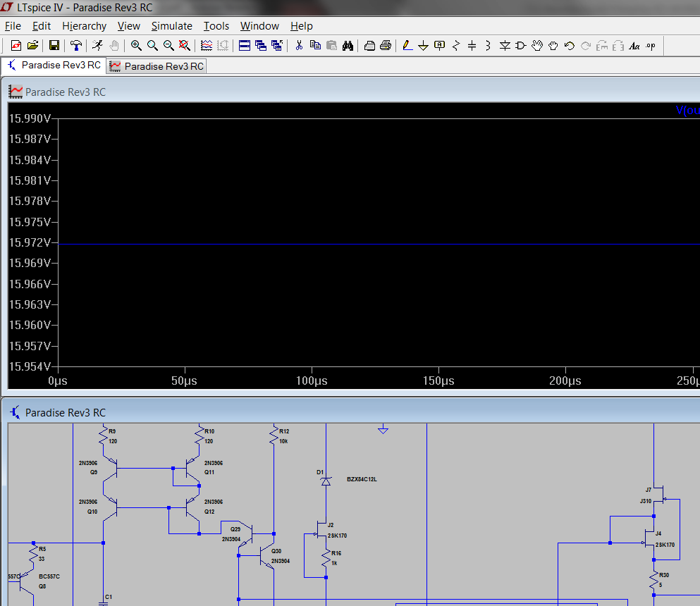Click resistor R16 1k in schematic
This screenshot has height=606, width=700.
(x=327, y=558)
